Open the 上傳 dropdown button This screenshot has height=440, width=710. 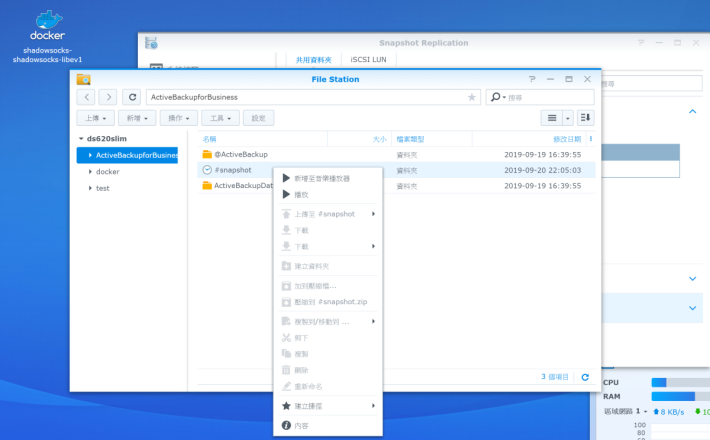96,118
